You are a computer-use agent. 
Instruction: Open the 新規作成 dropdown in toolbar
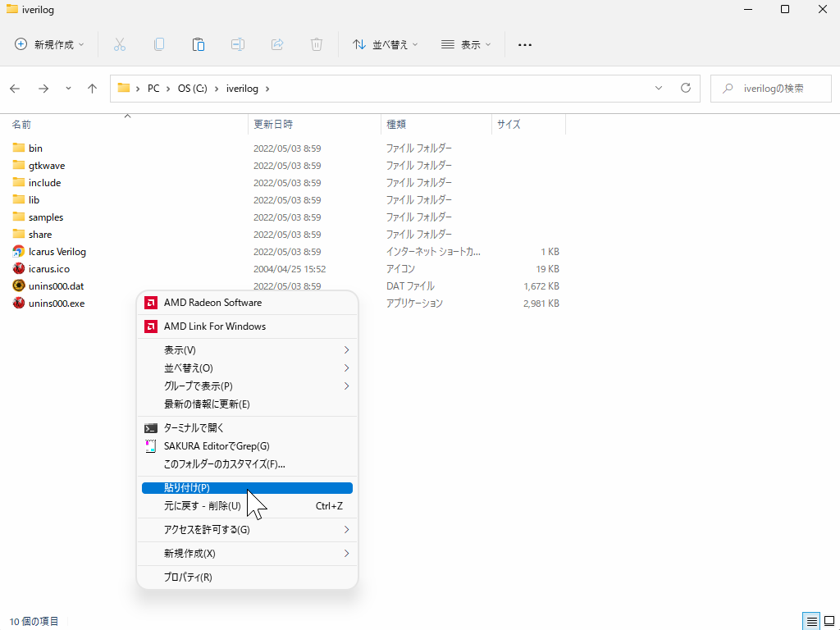(x=49, y=44)
